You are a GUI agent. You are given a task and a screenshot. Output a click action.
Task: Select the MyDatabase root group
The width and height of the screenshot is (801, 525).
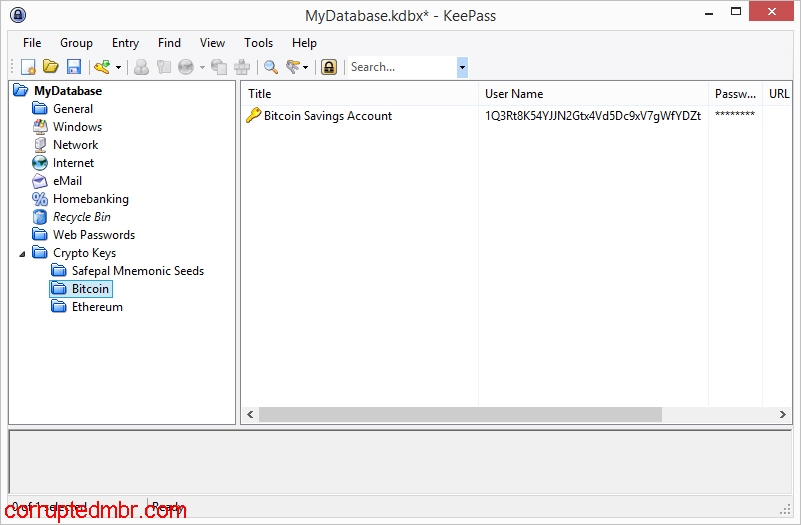pyautogui.click(x=68, y=91)
